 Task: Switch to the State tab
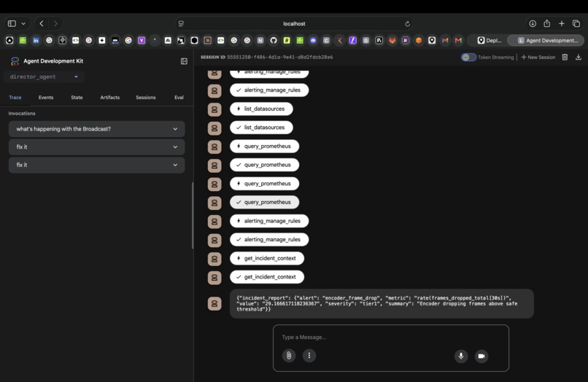coord(77,98)
